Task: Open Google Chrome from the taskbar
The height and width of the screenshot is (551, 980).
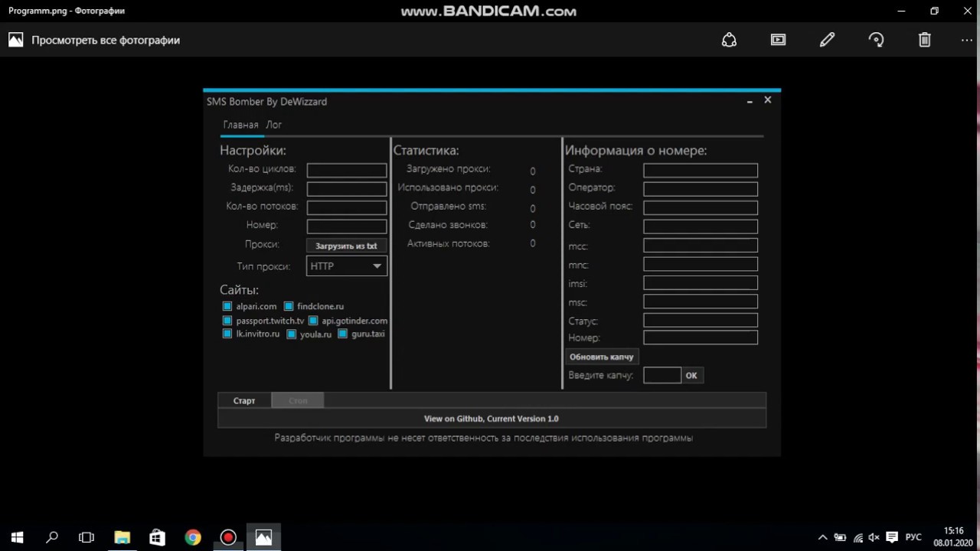Action: tap(193, 537)
